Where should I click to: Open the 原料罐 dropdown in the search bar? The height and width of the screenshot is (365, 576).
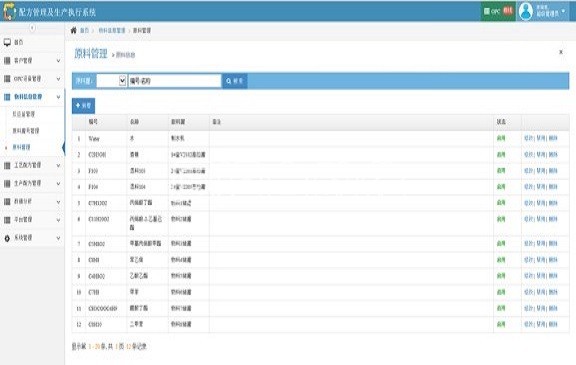point(111,81)
